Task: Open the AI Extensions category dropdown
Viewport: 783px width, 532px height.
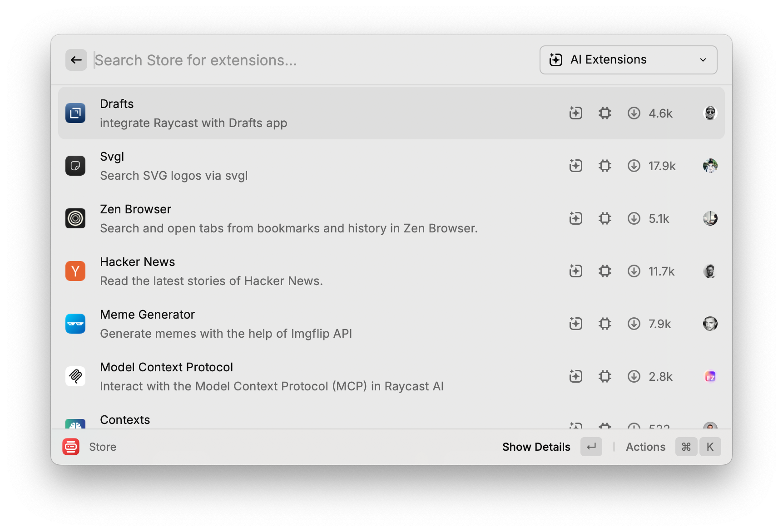Action: coord(628,60)
